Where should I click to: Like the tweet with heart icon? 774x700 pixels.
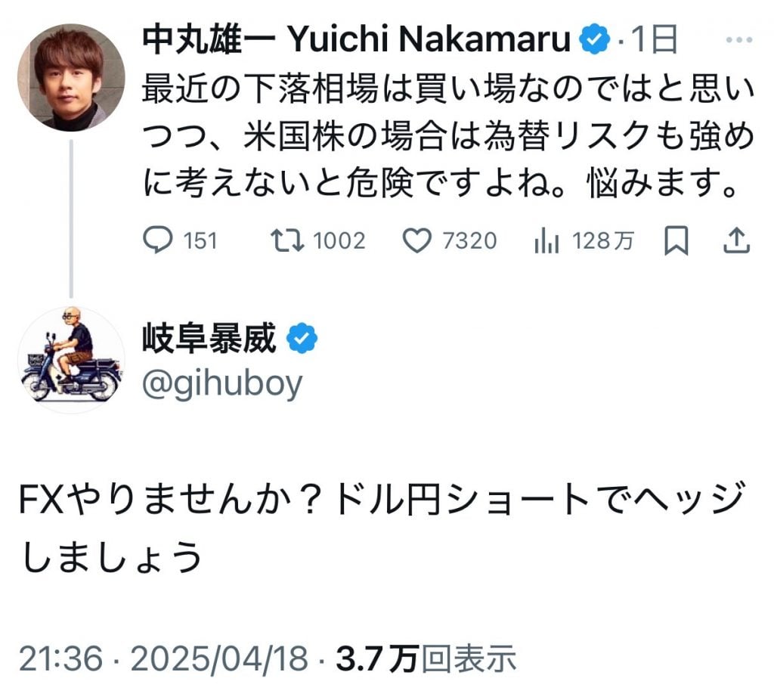click(416, 241)
